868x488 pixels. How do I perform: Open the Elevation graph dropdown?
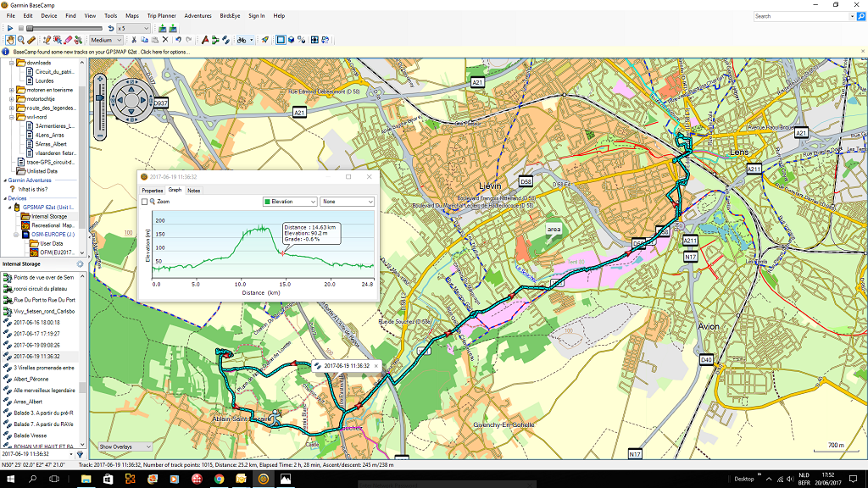coord(290,202)
